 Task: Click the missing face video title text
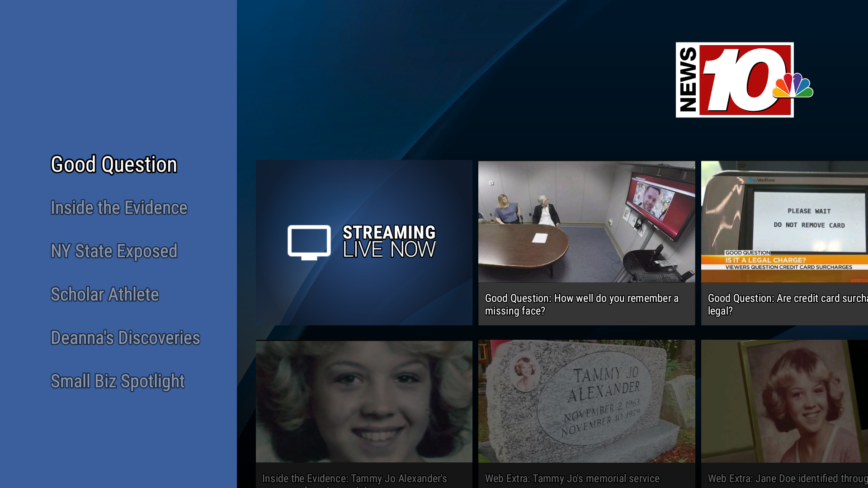582,305
